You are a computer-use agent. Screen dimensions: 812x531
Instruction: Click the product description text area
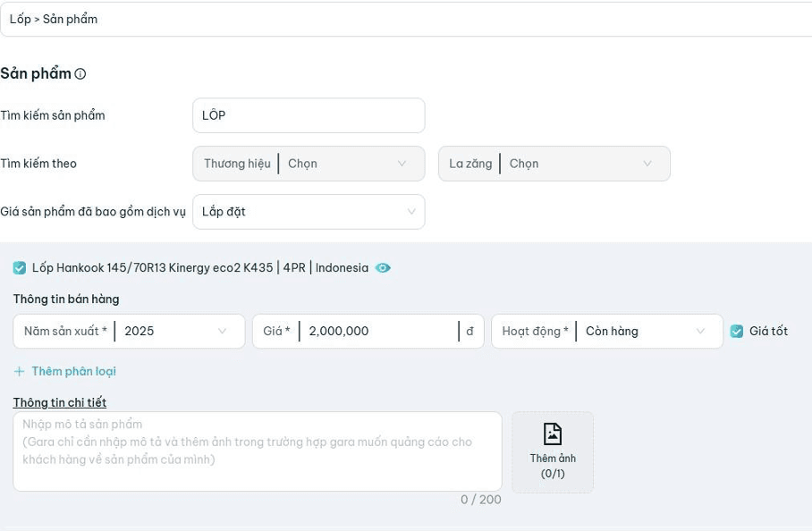(258, 451)
